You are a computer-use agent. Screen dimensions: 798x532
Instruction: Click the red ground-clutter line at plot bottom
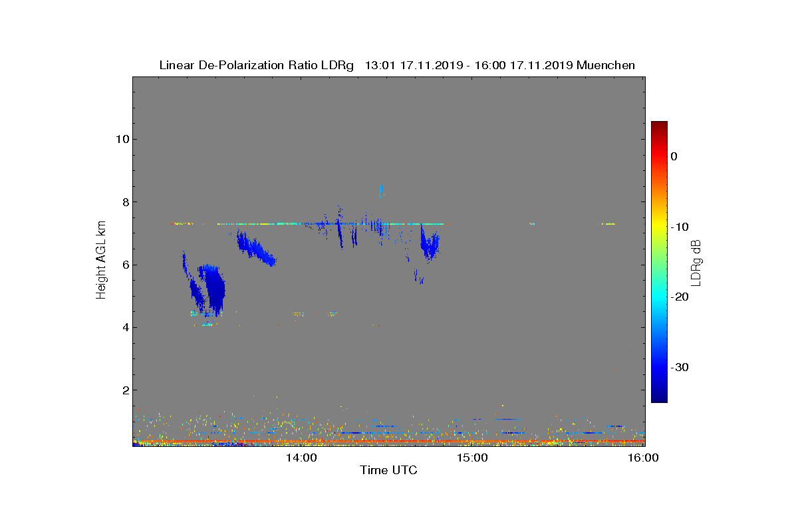[388, 441]
